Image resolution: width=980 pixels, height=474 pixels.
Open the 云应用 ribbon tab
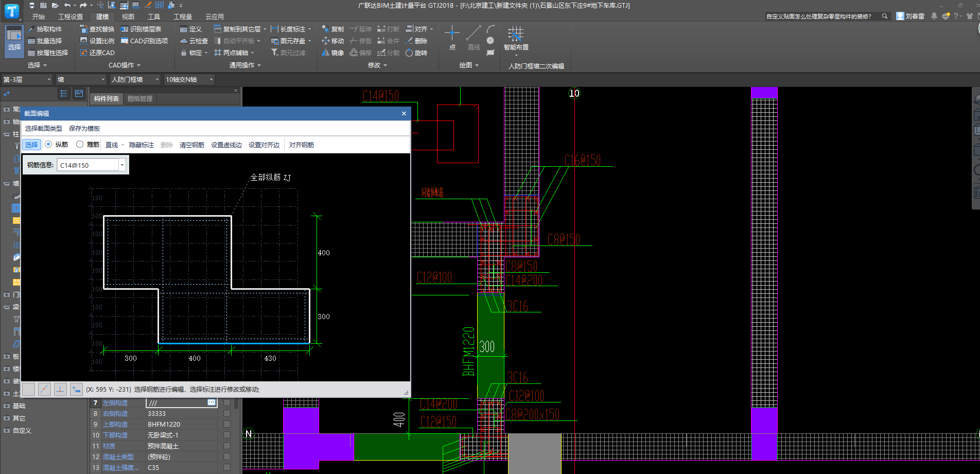(x=215, y=17)
